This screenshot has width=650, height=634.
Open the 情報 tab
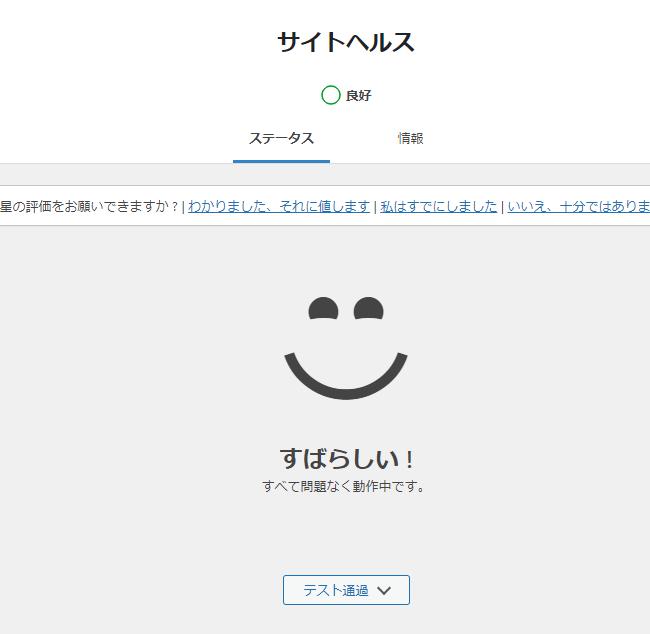point(410,138)
